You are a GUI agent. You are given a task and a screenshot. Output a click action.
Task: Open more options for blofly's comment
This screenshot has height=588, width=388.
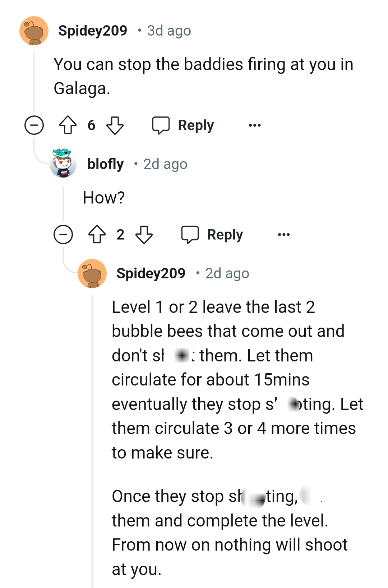coord(284,234)
